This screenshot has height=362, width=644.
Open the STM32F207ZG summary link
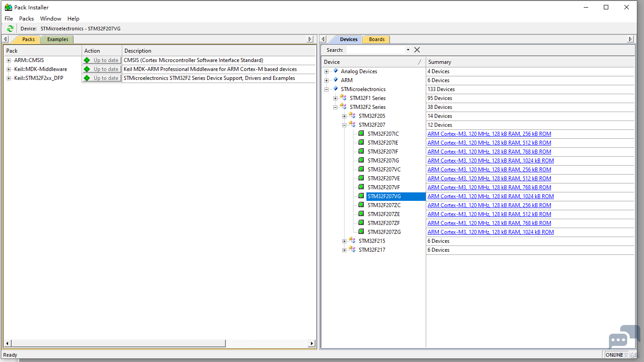(490, 232)
